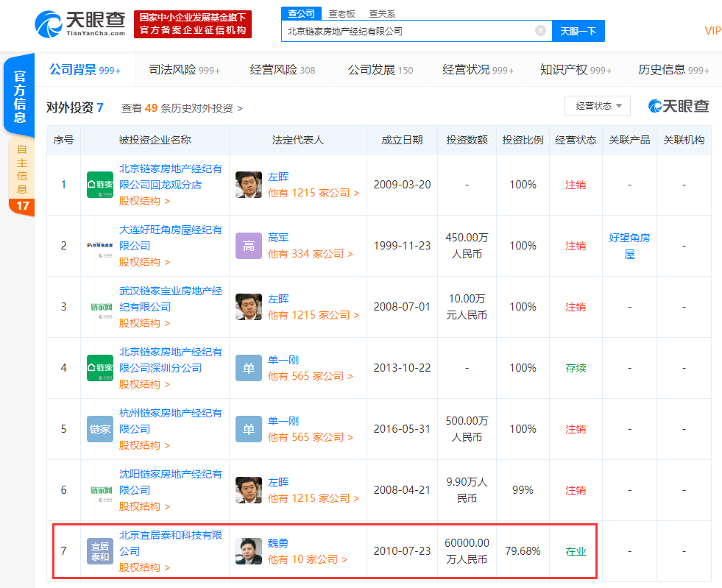Expand 股权结构 for 大连好旺角 row
The width and height of the screenshot is (722, 588).
click(x=144, y=263)
